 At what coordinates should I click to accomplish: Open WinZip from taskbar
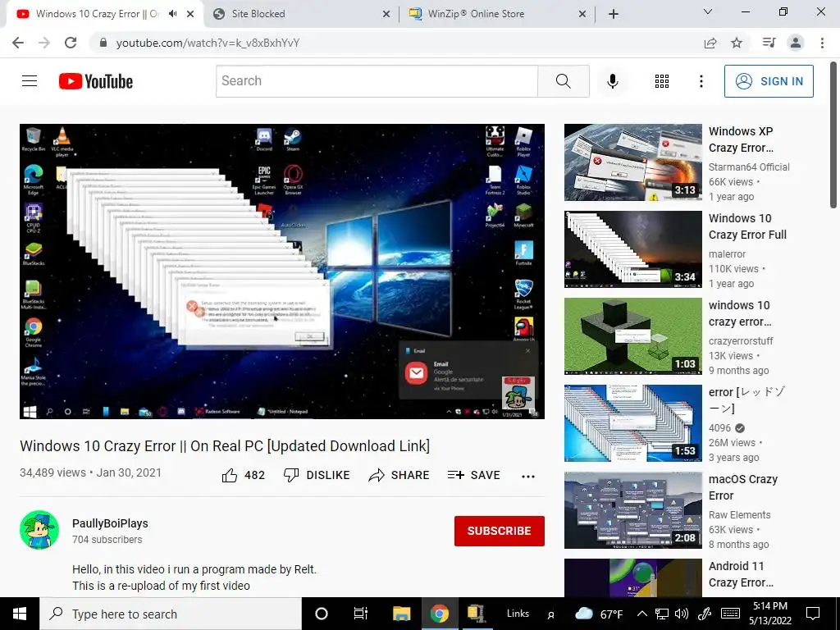[476, 614]
